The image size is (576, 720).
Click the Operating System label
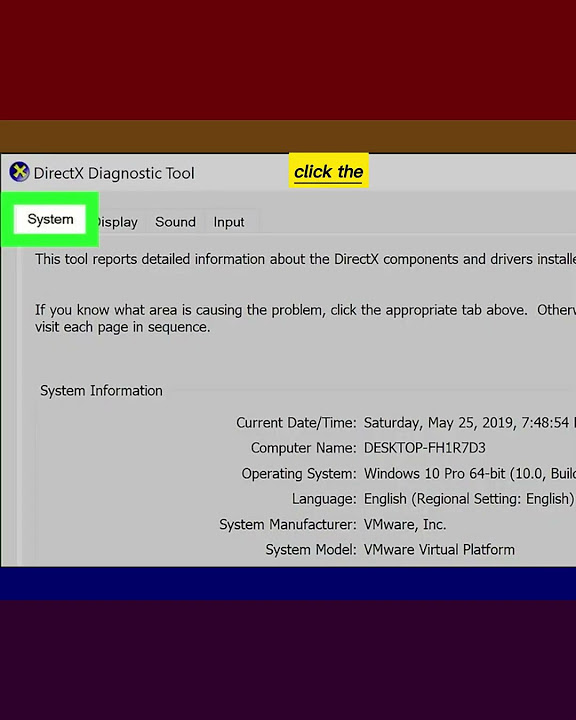(x=299, y=473)
